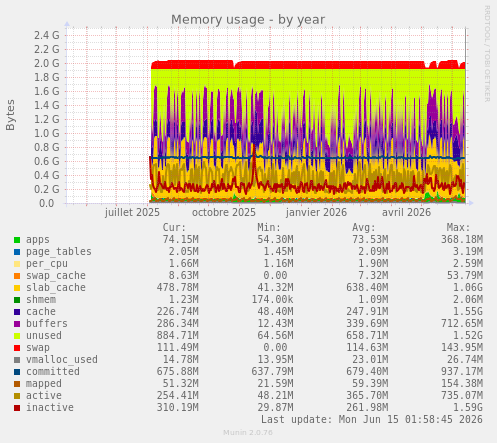Image resolution: width=497 pixels, height=443 pixels.
Task: Click the pale yellow per_cpu legend swatch
Action: (x=17, y=264)
